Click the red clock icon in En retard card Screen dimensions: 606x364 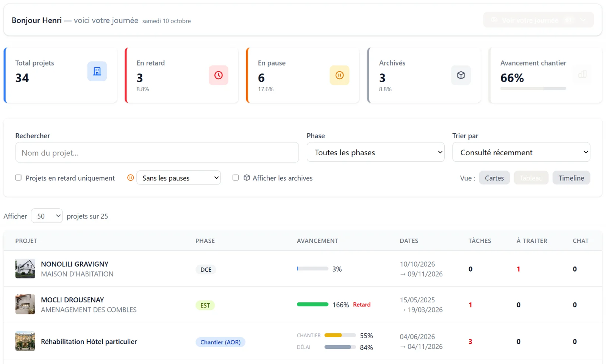(x=219, y=75)
